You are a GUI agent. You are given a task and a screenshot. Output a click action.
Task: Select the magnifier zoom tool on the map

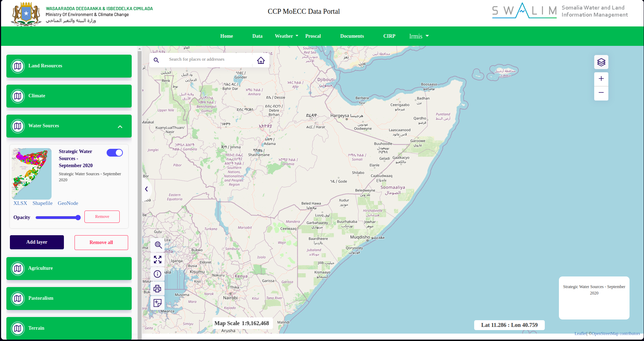coord(157,245)
